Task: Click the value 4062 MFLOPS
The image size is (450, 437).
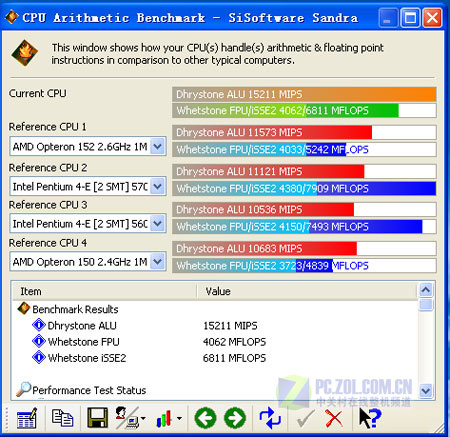Action: (x=234, y=342)
